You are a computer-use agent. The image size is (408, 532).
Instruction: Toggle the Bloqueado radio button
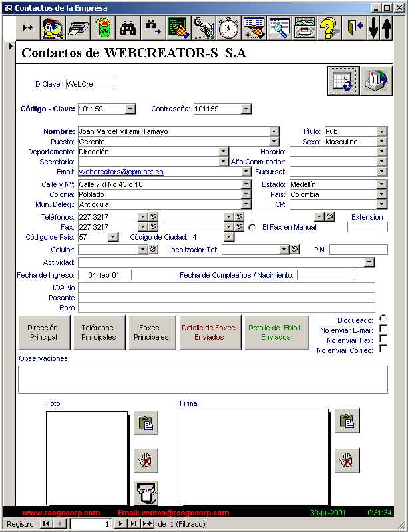tap(383, 318)
